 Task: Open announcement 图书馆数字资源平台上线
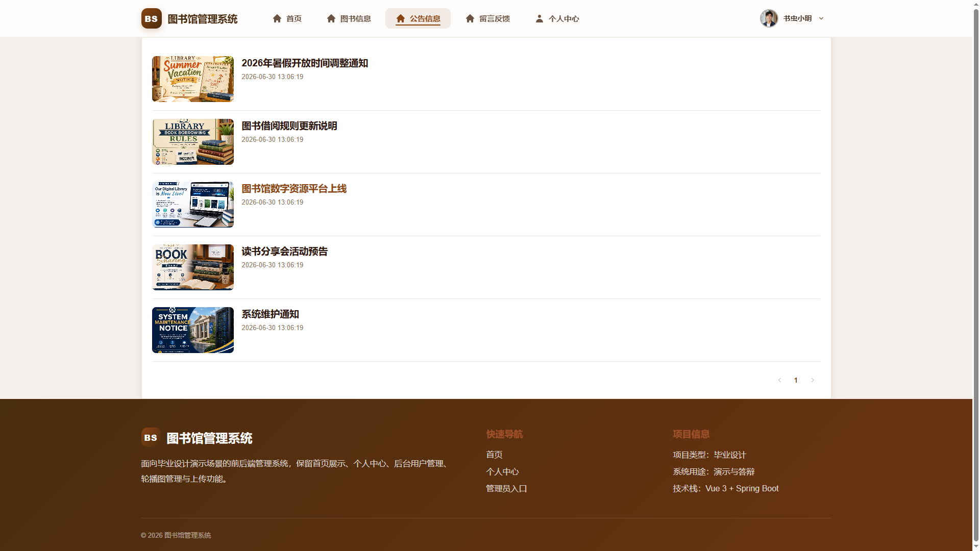coord(294,189)
